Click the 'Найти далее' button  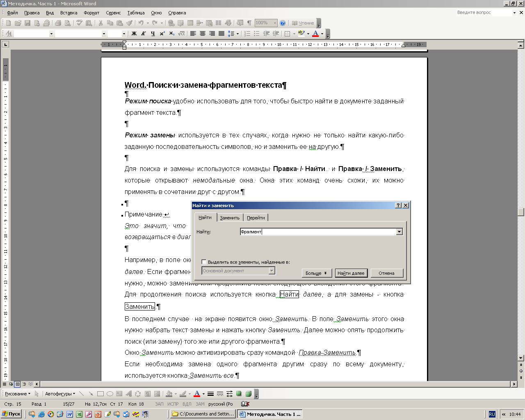[x=351, y=273]
